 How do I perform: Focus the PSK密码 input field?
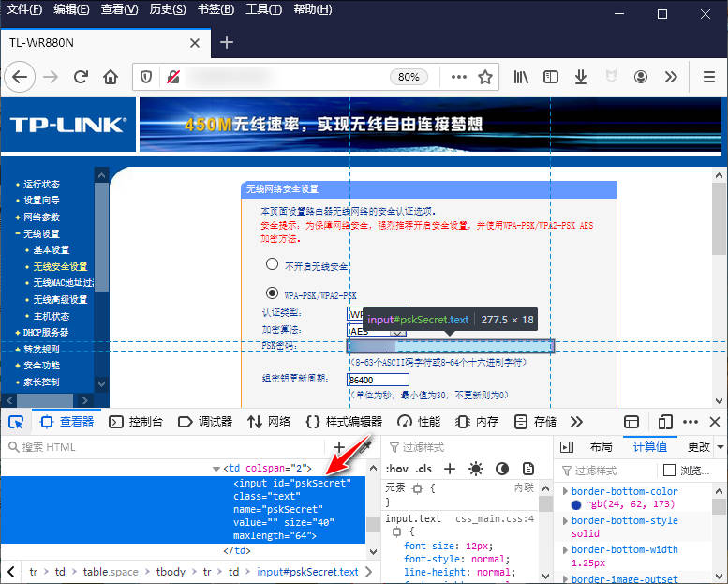451,346
